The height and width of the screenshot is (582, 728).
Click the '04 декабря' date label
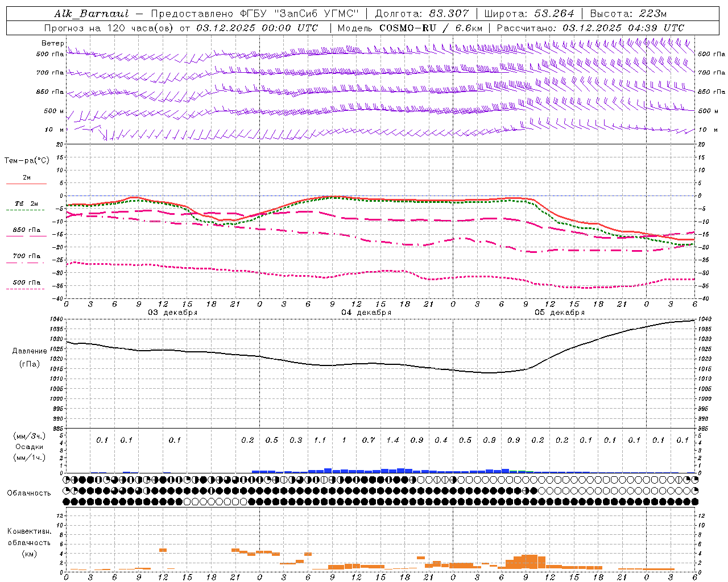(x=366, y=313)
